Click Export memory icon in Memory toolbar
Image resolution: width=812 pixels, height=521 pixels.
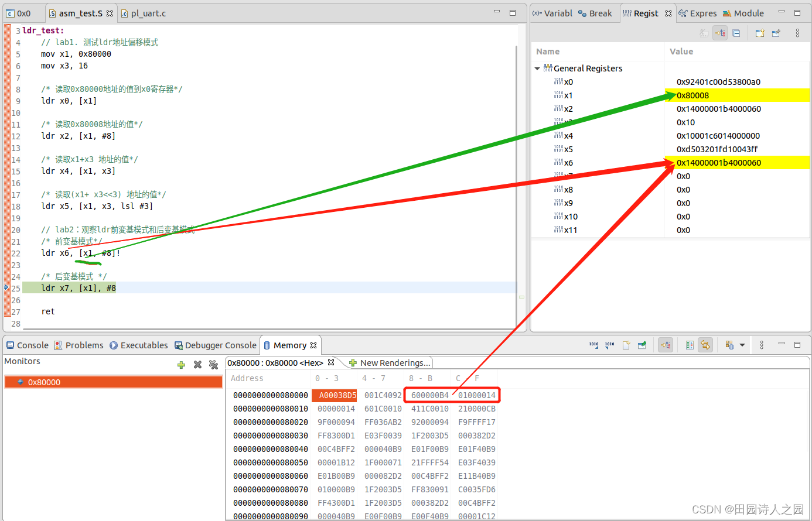(x=610, y=345)
